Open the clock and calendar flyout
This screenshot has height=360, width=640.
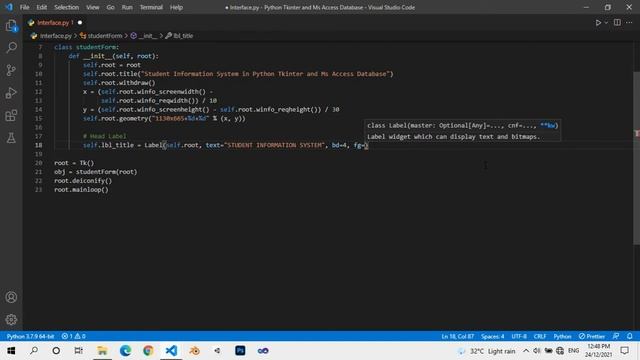coord(599,351)
